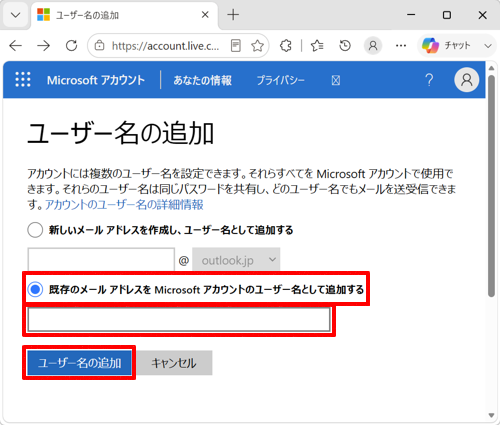Image resolution: width=500 pixels, height=425 pixels.
Task: Open Copilot チャット button
Action: 446,46
